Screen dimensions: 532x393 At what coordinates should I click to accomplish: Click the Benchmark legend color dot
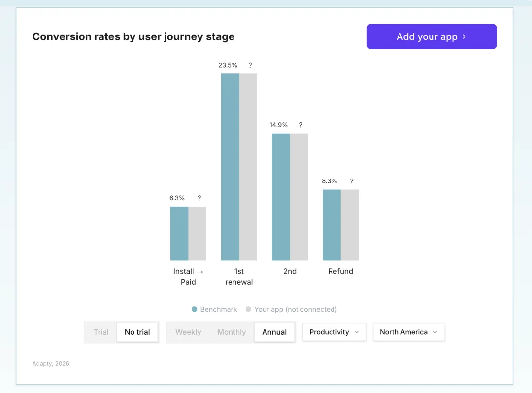coord(195,309)
